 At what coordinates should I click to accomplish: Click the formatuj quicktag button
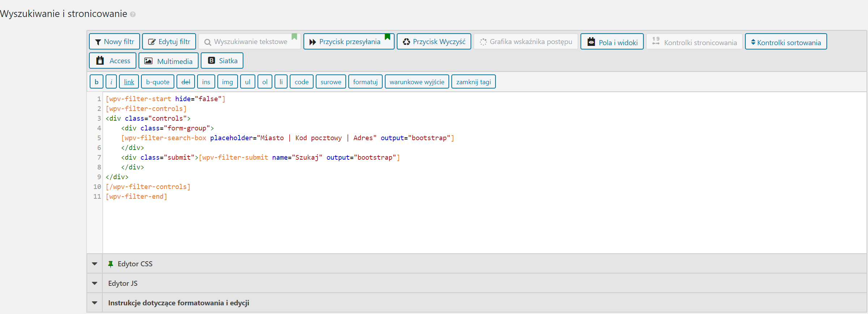pos(365,82)
